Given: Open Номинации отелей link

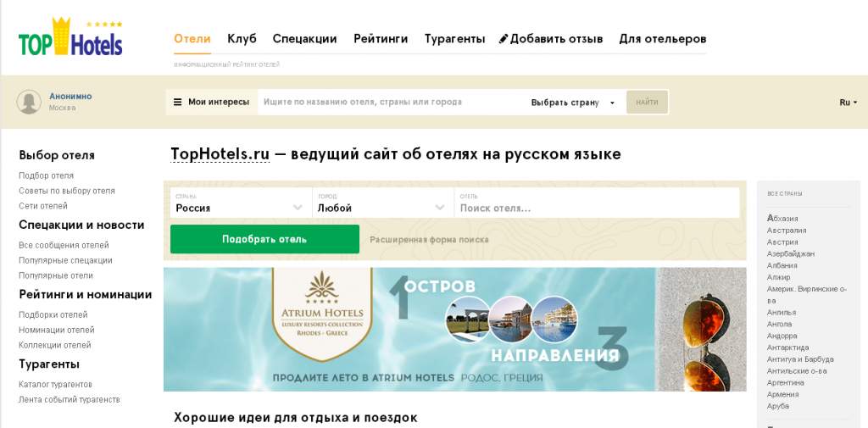Looking at the screenshot, I should [57, 330].
